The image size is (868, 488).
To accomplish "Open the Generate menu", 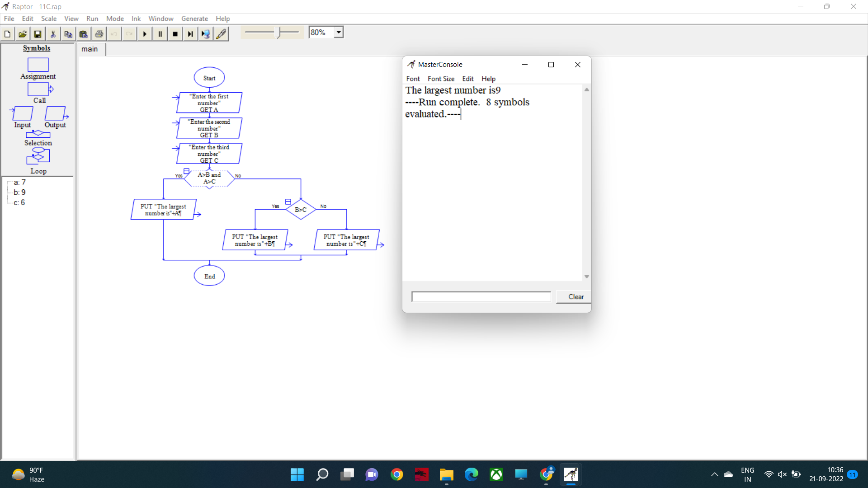I will [x=194, y=19].
